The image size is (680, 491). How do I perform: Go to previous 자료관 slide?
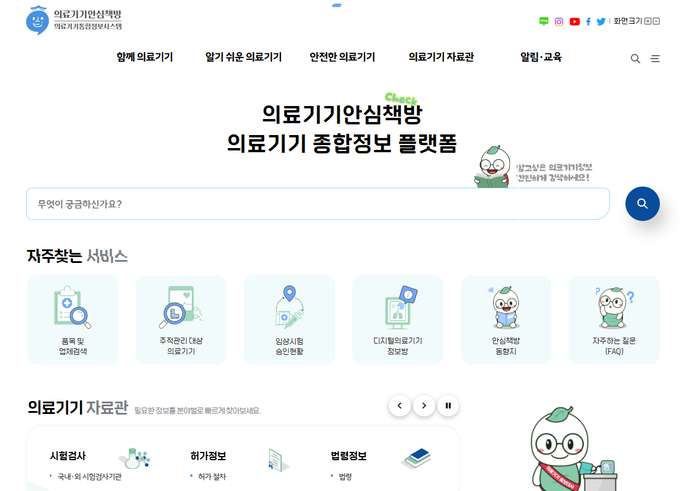[x=399, y=406]
